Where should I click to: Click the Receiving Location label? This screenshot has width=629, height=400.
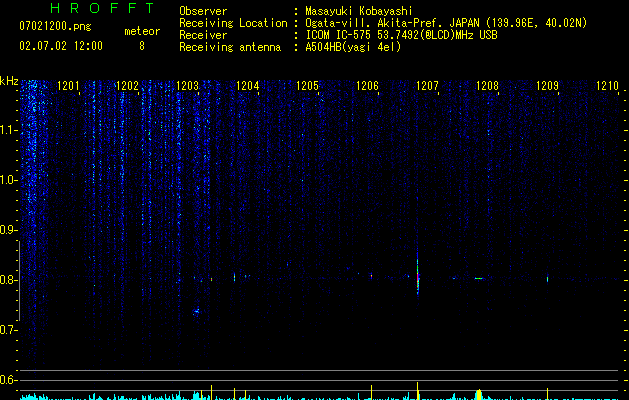233,23
